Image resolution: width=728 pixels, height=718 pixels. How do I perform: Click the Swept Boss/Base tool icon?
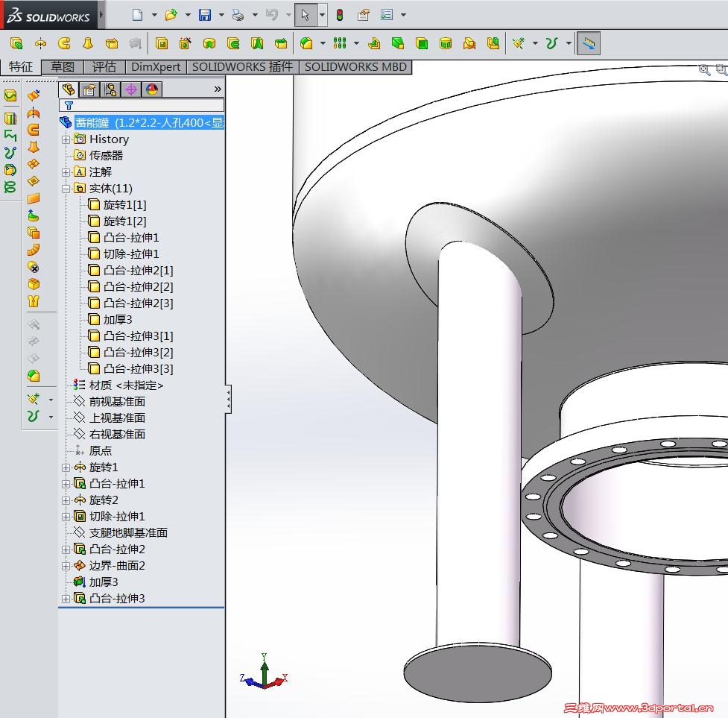[64, 43]
